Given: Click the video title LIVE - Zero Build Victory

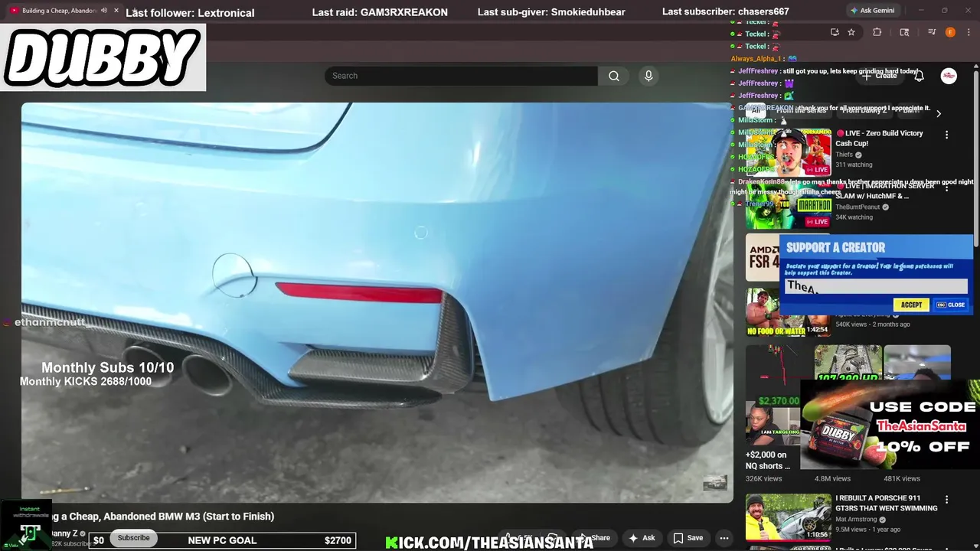Looking at the screenshot, I should [879, 138].
